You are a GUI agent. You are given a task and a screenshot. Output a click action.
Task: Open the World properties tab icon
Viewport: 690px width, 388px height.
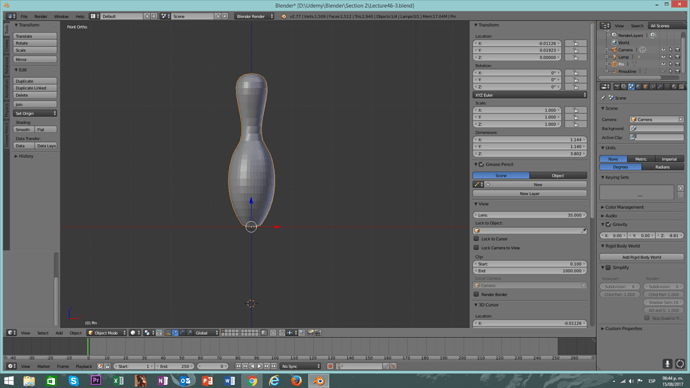tap(638, 87)
